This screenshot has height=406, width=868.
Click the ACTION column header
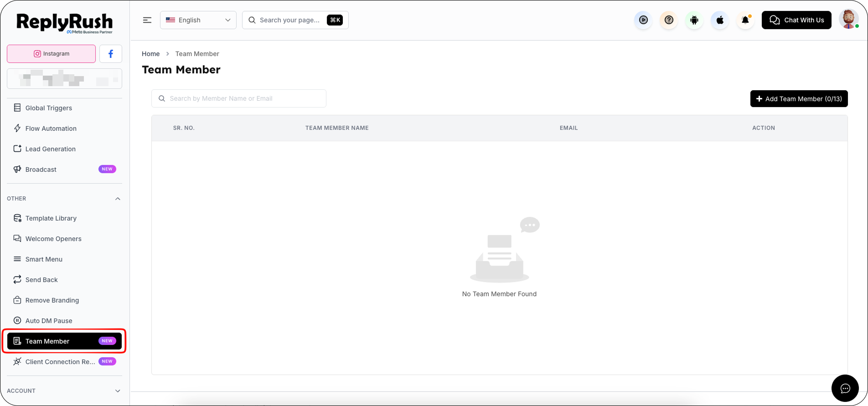[764, 128]
